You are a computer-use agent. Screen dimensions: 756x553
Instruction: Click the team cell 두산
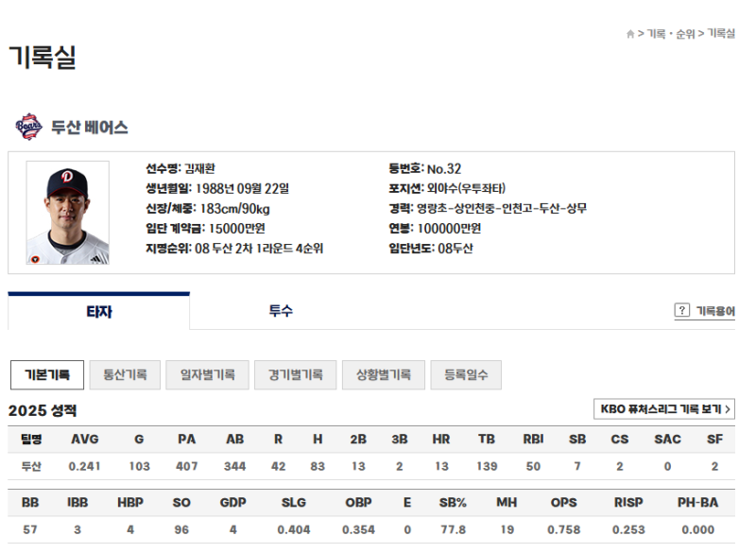(x=31, y=466)
